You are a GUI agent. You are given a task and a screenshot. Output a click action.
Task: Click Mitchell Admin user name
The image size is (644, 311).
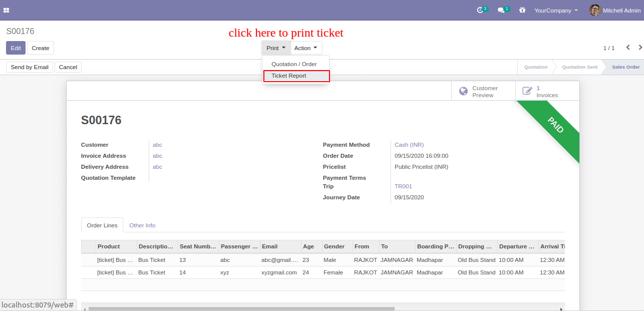[621, 10]
